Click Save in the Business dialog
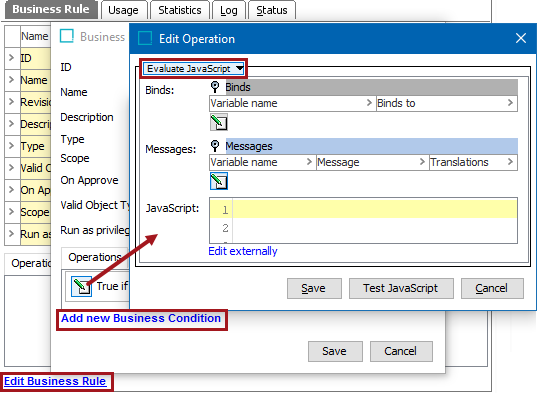This screenshot has height=393, width=537. point(335,351)
